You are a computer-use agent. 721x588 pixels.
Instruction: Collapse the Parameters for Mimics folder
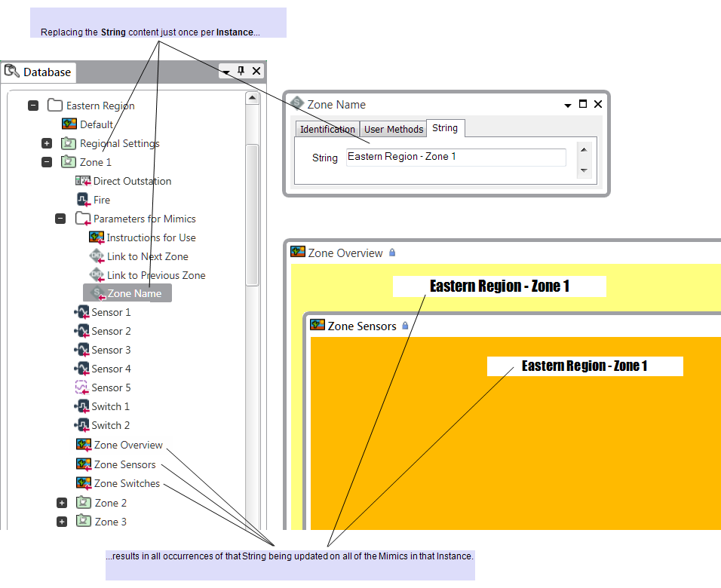pos(60,219)
